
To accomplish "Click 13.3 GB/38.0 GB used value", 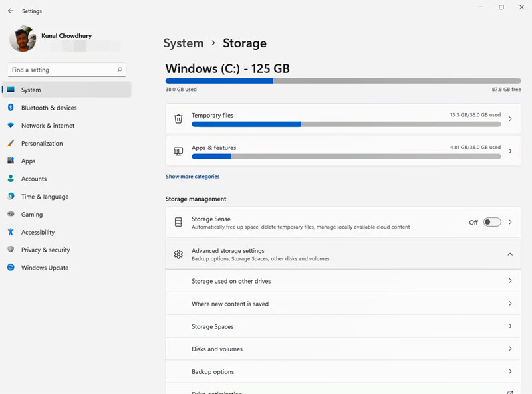I will [475, 114].
